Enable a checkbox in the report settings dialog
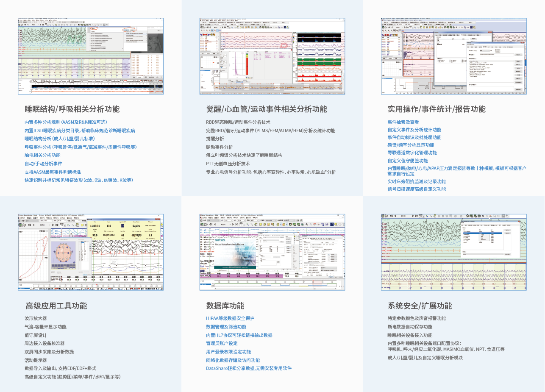 496,50
